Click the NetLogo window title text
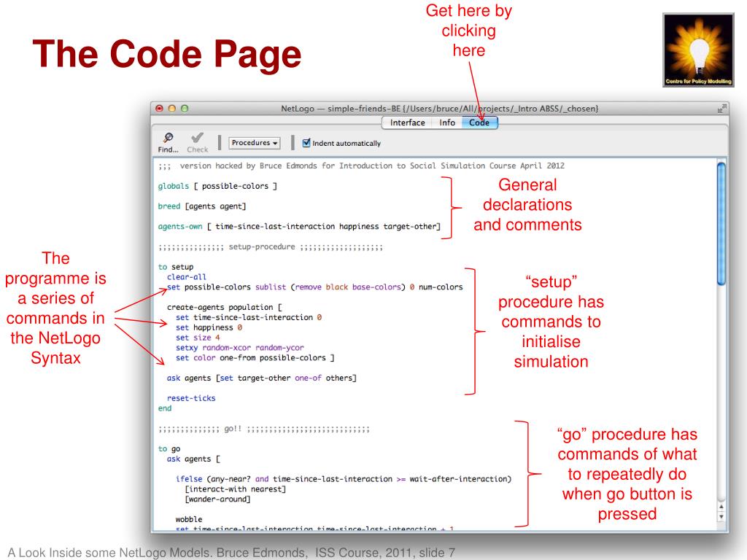Viewport: 747px width, 560px height. click(439, 109)
